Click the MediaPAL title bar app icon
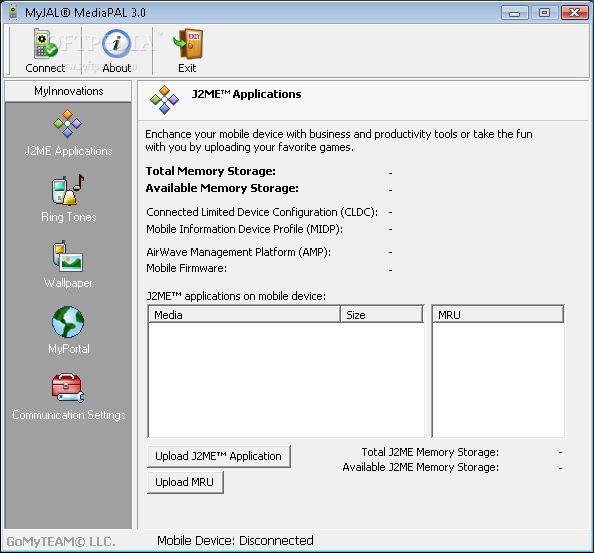Screen dimensions: 594x553 pyautogui.click(x=13, y=12)
